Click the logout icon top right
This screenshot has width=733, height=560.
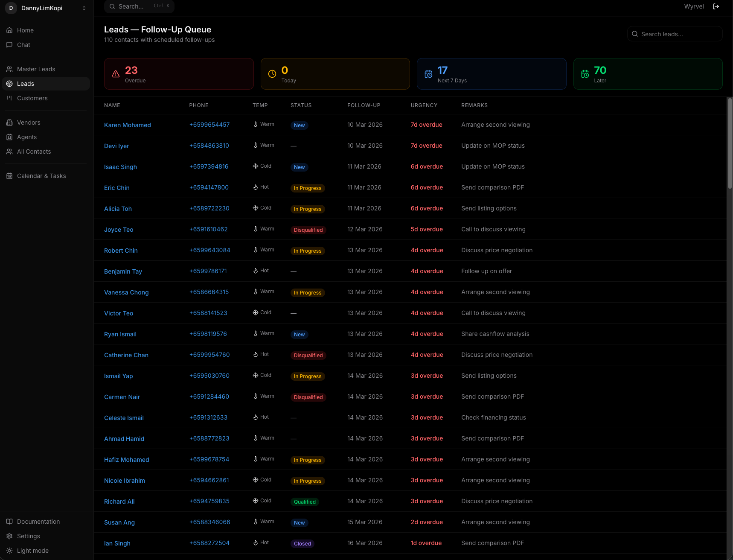[717, 6]
